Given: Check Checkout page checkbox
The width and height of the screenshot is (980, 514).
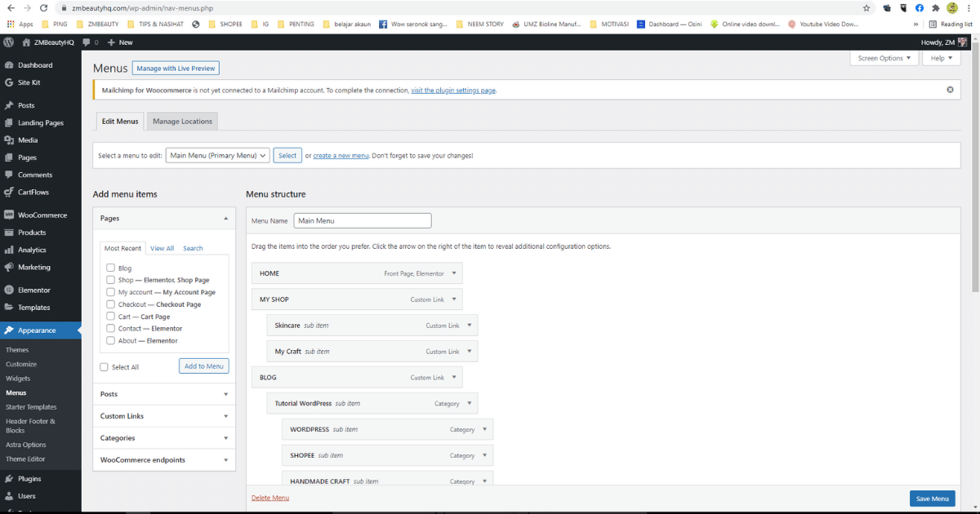Looking at the screenshot, I should (x=110, y=304).
